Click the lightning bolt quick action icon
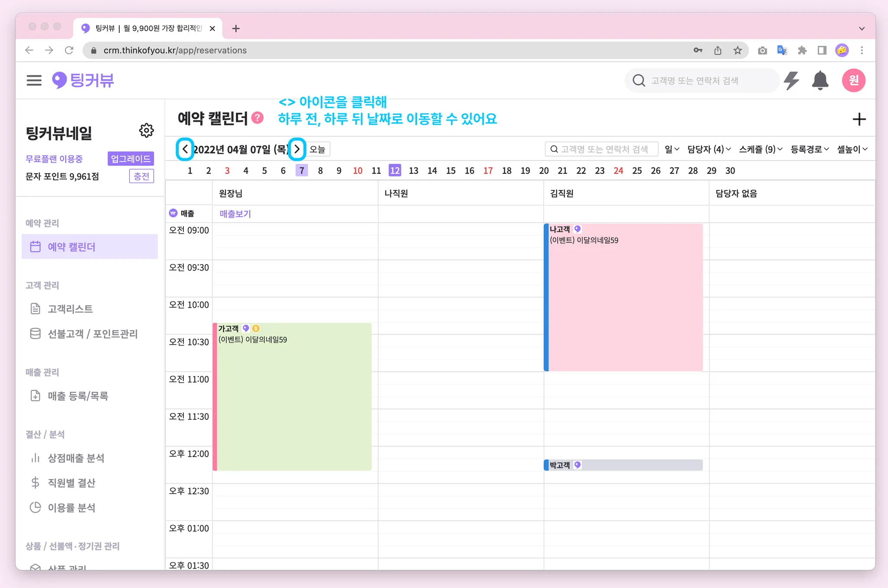 pos(791,80)
